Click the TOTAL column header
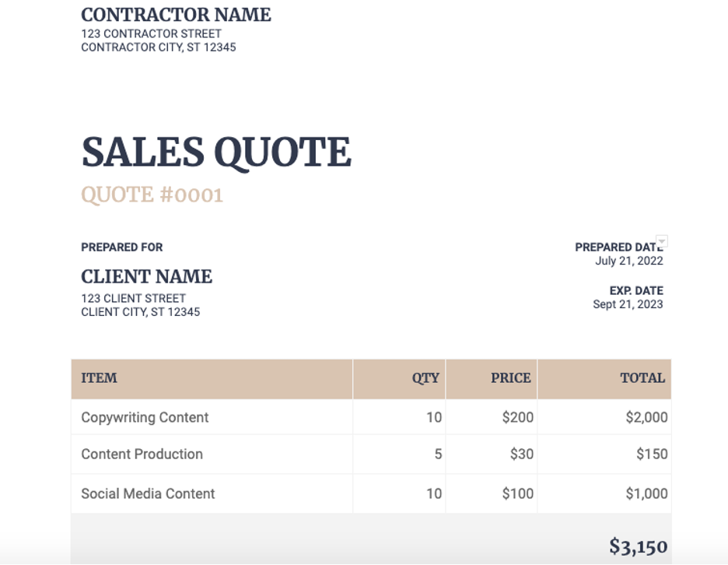The width and height of the screenshot is (728, 565). (642, 378)
